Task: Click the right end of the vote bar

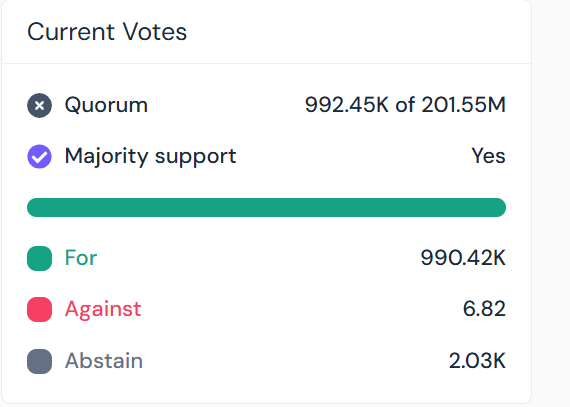Action: tap(499, 207)
